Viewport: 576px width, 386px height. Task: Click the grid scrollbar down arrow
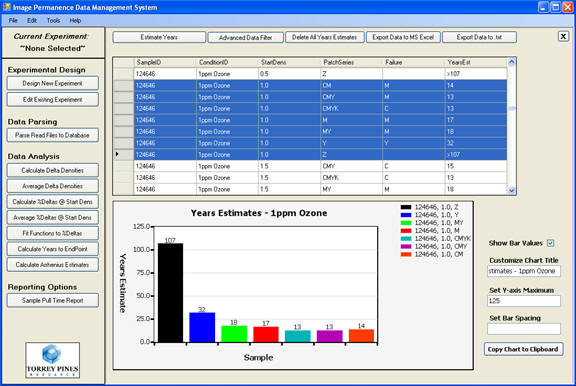click(x=511, y=190)
